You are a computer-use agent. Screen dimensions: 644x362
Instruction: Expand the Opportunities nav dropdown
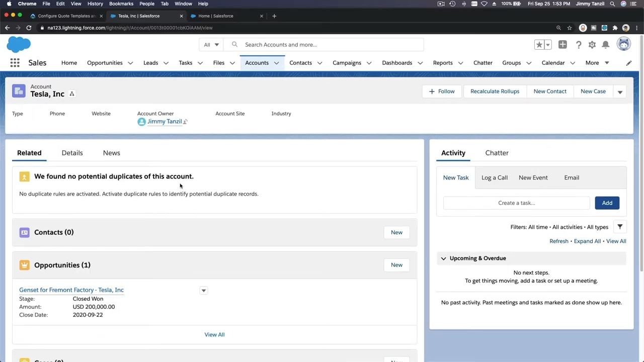coord(130,63)
